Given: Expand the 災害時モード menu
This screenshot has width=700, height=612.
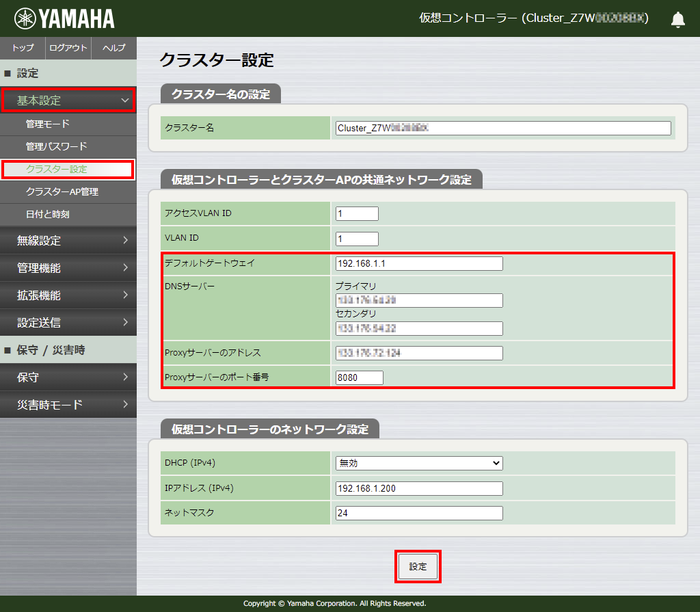Looking at the screenshot, I should (68, 405).
